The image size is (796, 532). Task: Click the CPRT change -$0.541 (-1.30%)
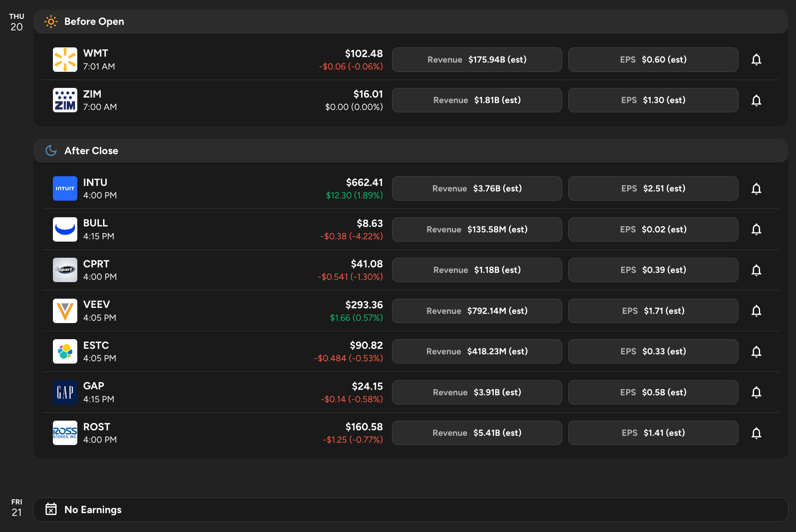coord(350,277)
